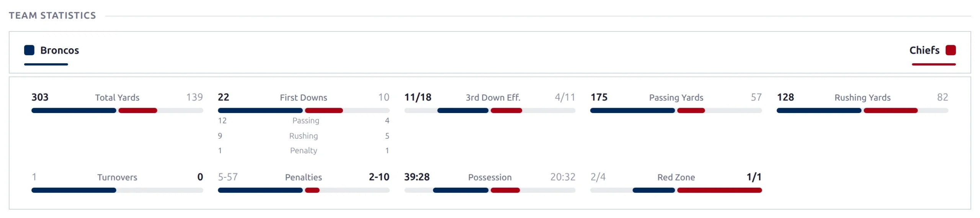Click the Total Yards label
This screenshot has height=218, width=980.
tap(117, 97)
